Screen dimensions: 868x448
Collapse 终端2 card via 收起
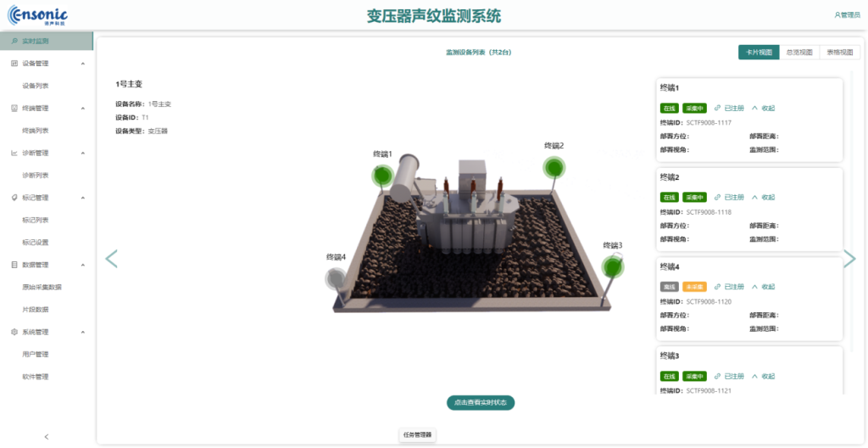[764, 198]
